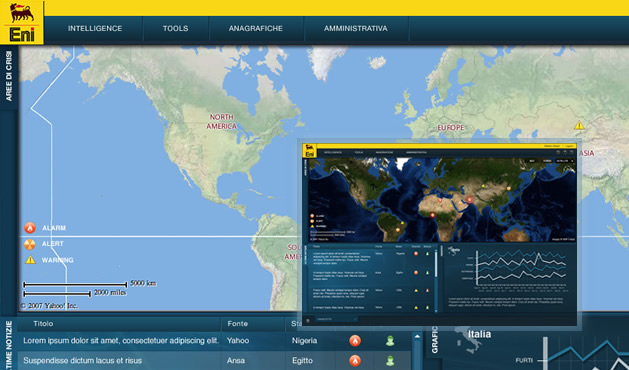Image resolution: width=629 pixels, height=370 pixels.
Task: Click the FURTI chart axis label
Action: [524, 360]
